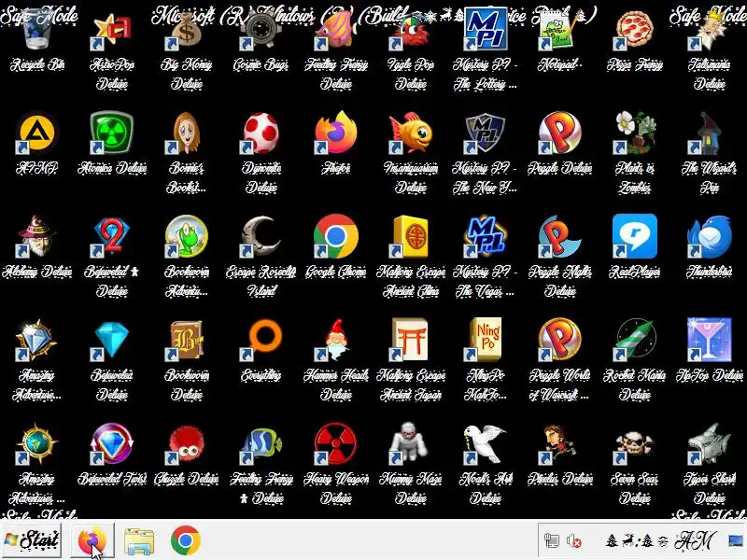
Task: Launch Insaniquarium Deluxe shortcut
Action: [x=411, y=133]
